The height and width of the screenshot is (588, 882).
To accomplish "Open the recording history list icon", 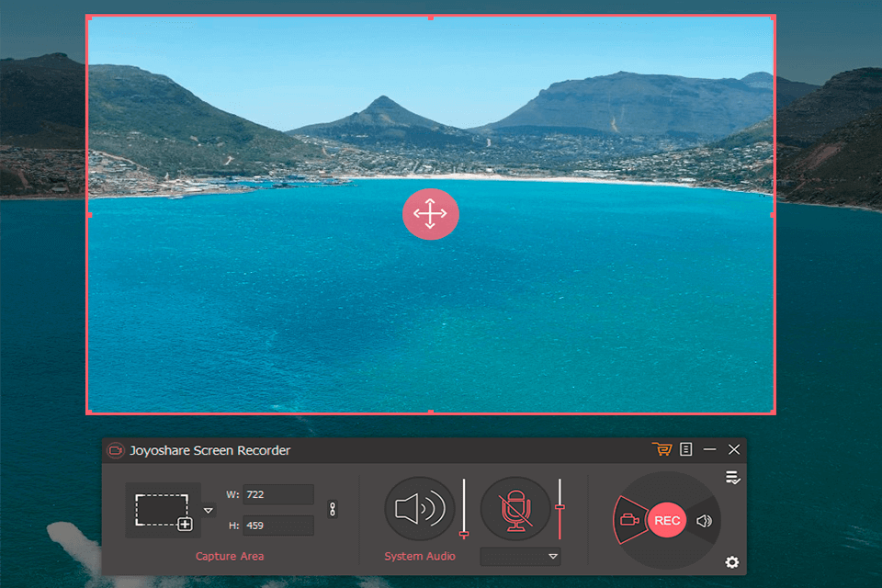I will tap(684, 450).
